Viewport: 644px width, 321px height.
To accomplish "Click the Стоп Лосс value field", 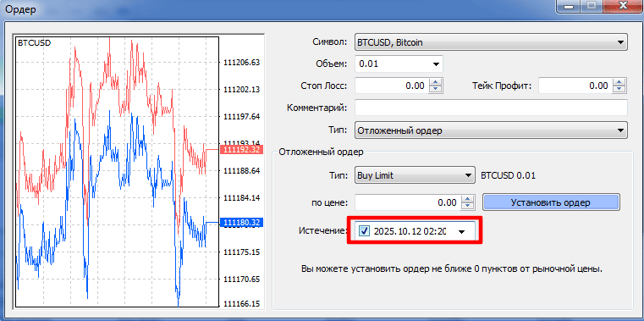I will click(392, 86).
